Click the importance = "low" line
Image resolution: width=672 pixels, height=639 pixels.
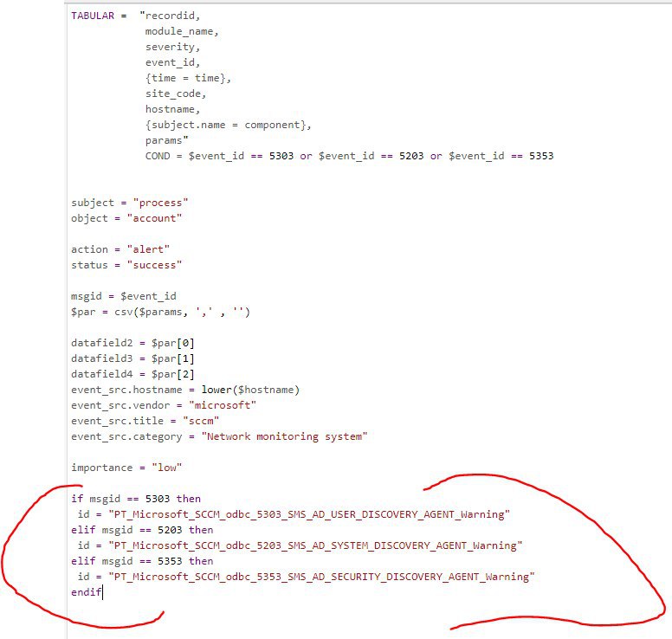[x=126, y=468]
